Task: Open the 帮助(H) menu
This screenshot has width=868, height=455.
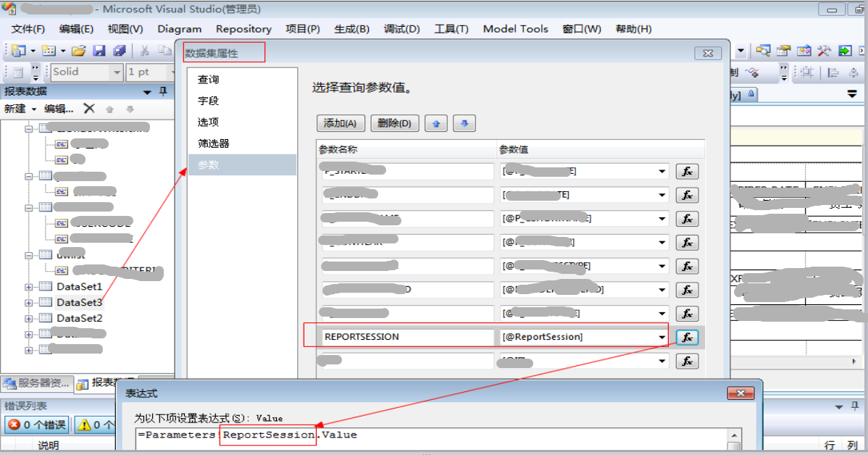Action: click(x=633, y=29)
